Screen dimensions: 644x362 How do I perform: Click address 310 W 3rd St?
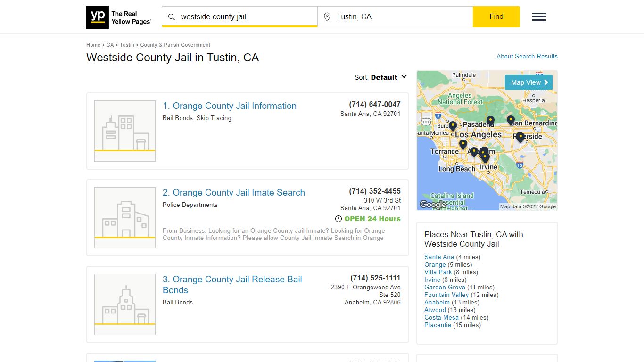click(x=382, y=200)
